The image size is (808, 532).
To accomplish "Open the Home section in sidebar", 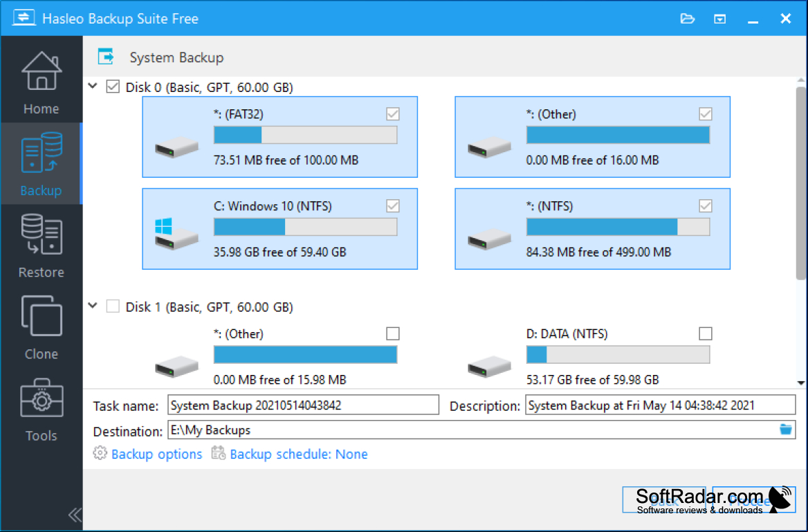I will point(42,82).
